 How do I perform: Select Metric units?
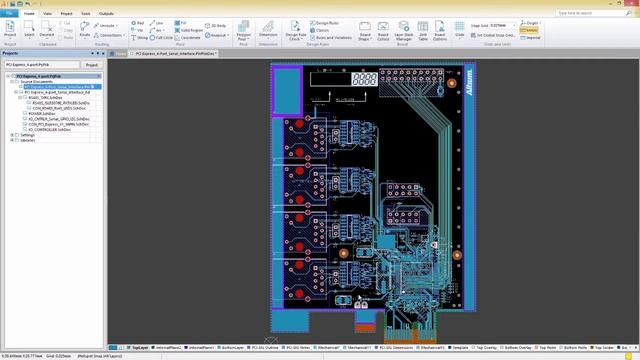[529, 30]
